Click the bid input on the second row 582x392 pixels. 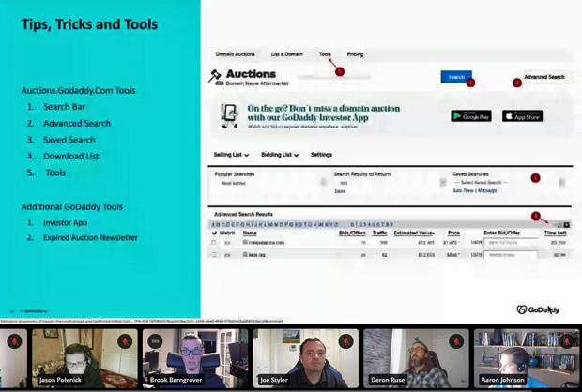[511, 255]
